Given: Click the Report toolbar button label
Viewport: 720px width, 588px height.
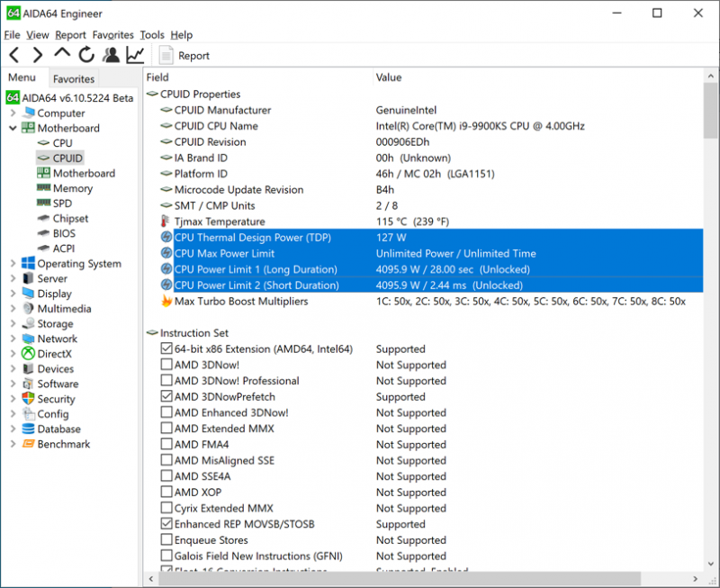Looking at the screenshot, I should pyautogui.click(x=193, y=56).
